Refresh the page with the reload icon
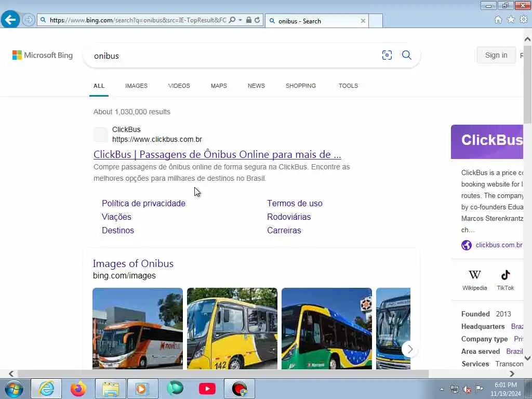 pyautogui.click(x=257, y=20)
